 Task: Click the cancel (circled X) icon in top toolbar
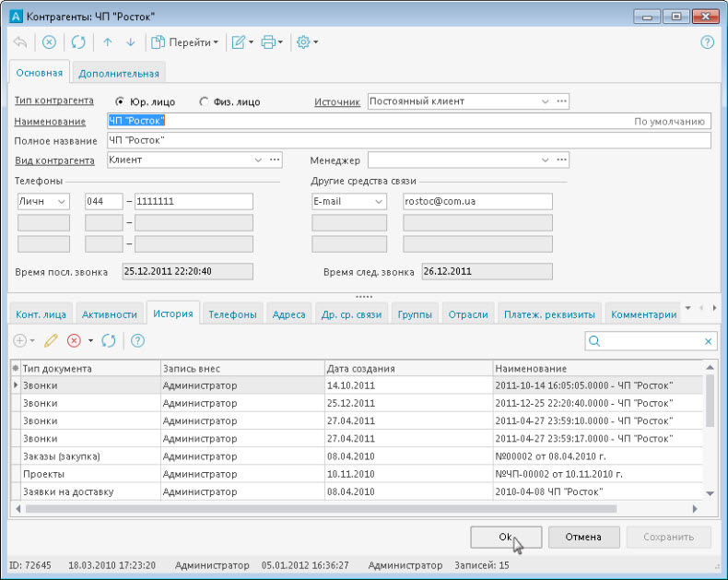click(x=49, y=42)
